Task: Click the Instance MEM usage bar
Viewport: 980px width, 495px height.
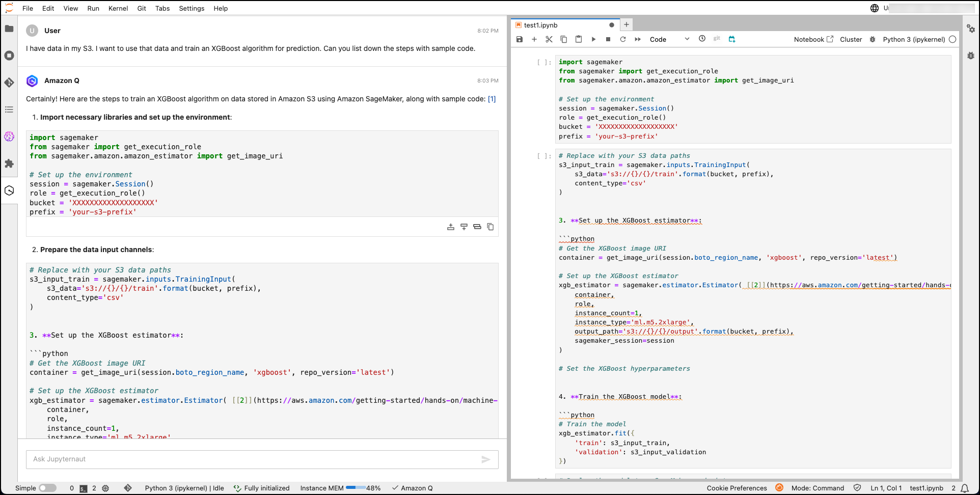Action: click(355, 488)
